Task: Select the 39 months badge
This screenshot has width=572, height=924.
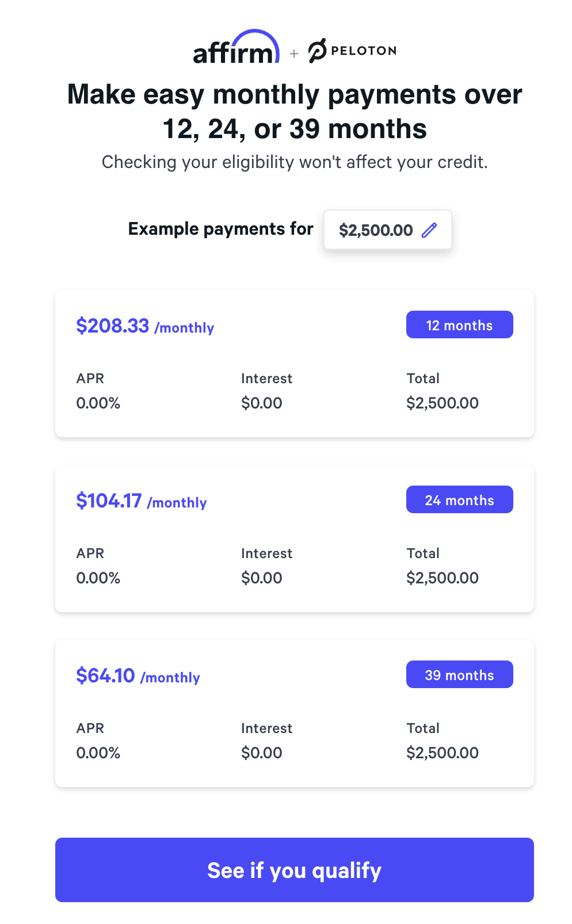Action: coord(459,675)
